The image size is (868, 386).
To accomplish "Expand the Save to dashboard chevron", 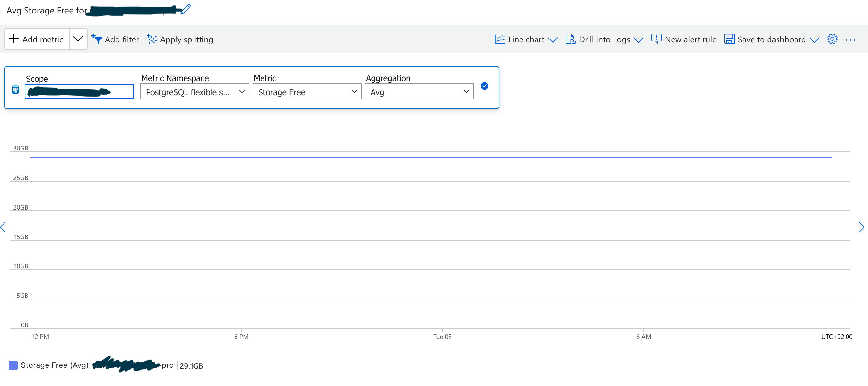I will pos(814,40).
